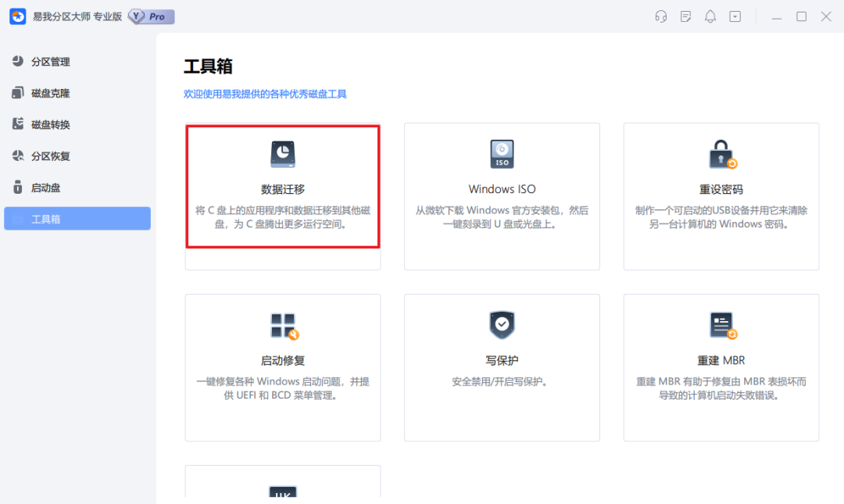Viewport: 844px width, 504px height.
Task: Open the 数据迁移 tool title
Action: [x=283, y=189]
